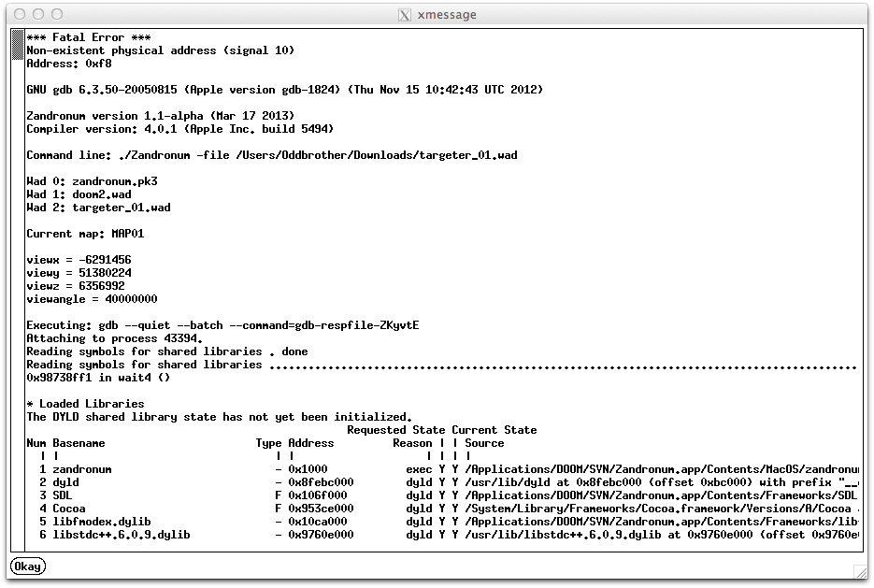Click the 'viewangle = 40000000' line
The height and width of the screenshot is (588, 874).
pyautogui.click(x=92, y=299)
